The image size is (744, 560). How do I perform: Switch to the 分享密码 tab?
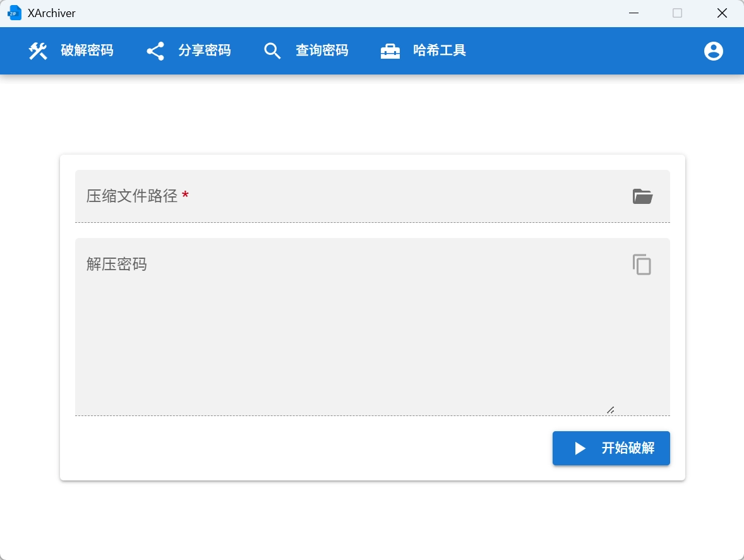205,51
